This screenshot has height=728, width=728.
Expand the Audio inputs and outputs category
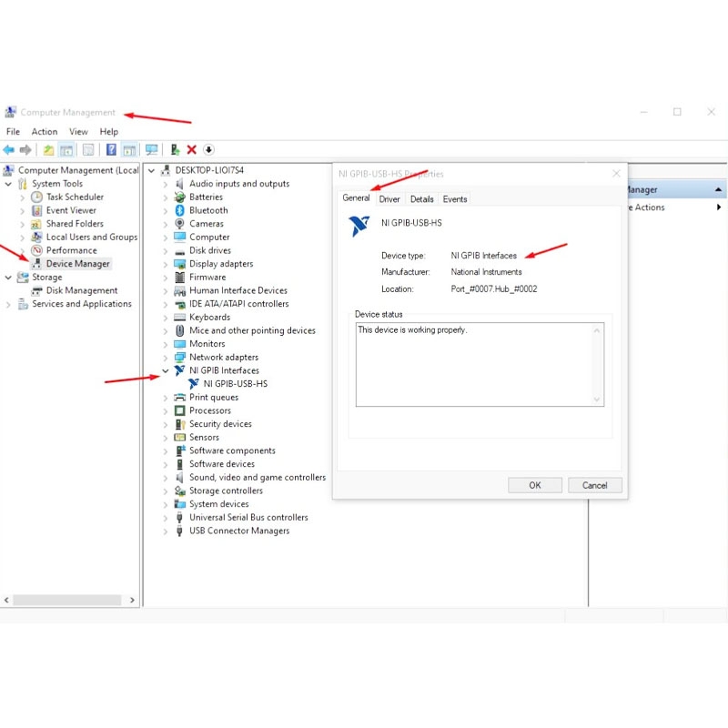click(166, 185)
